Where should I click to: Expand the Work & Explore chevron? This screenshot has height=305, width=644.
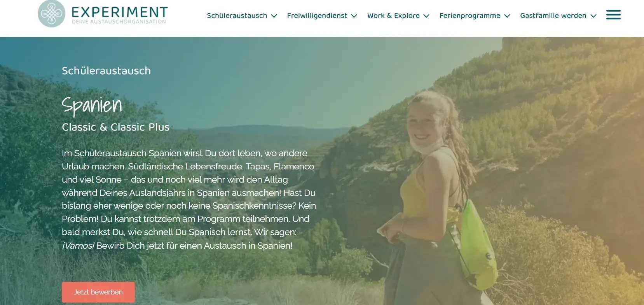(426, 16)
